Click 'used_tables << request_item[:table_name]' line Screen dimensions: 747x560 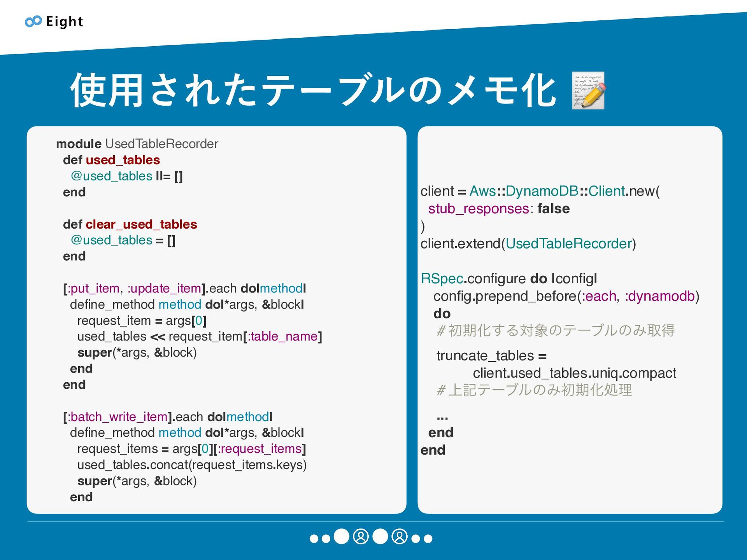pyautogui.click(x=200, y=336)
